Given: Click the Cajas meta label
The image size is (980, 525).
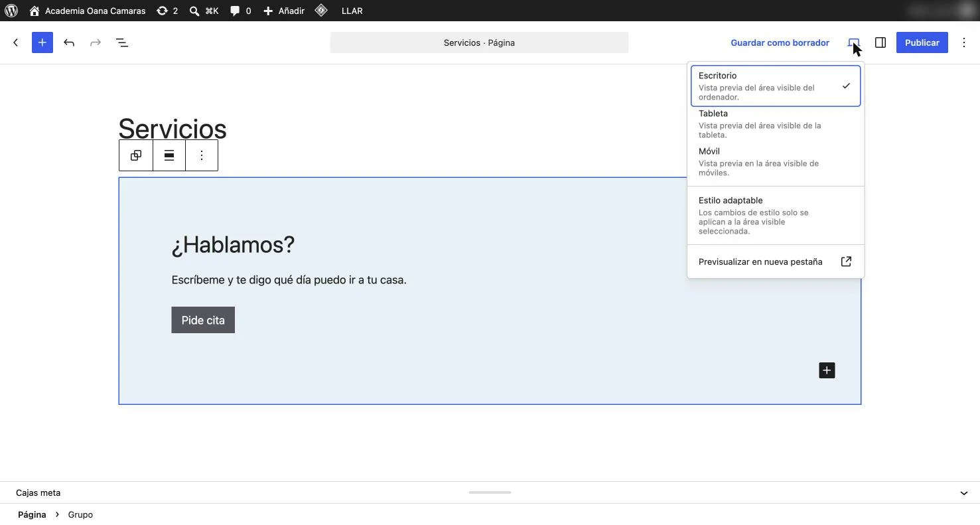Looking at the screenshot, I should tap(38, 493).
